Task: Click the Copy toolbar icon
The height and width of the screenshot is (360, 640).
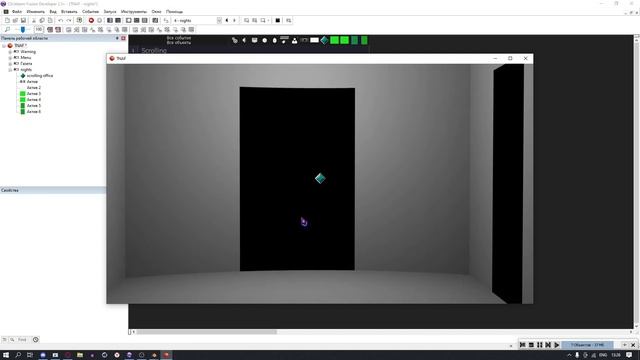Action: point(42,20)
